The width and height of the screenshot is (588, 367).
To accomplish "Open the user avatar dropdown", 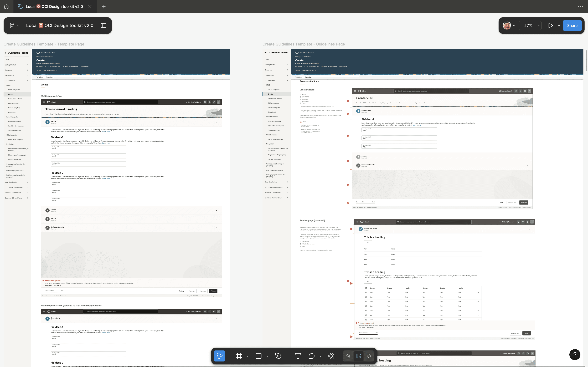I will coord(509,26).
